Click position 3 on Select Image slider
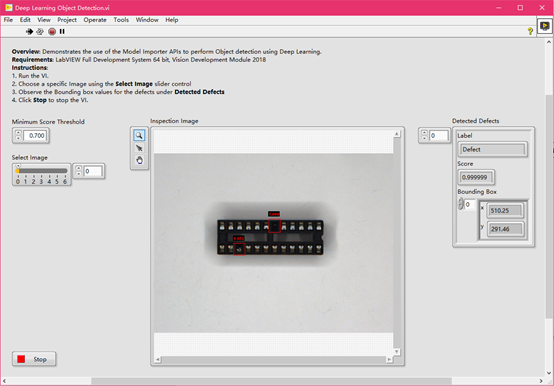 [x=41, y=171]
